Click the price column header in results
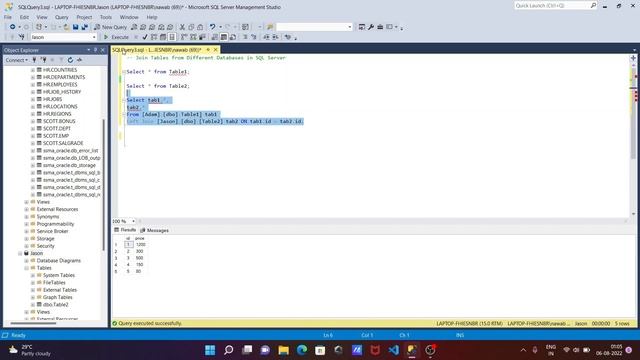The width and height of the screenshot is (640, 360). point(140,238)
